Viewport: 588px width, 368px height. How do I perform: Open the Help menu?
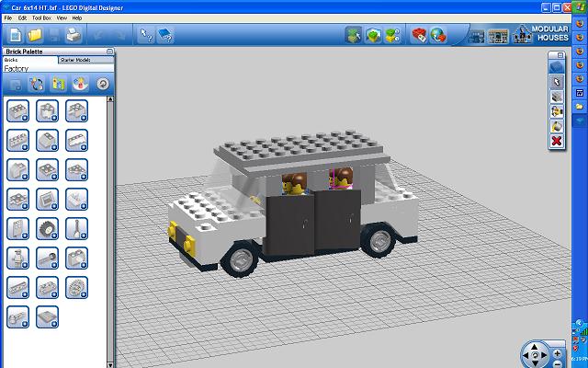tap(77, 18)
